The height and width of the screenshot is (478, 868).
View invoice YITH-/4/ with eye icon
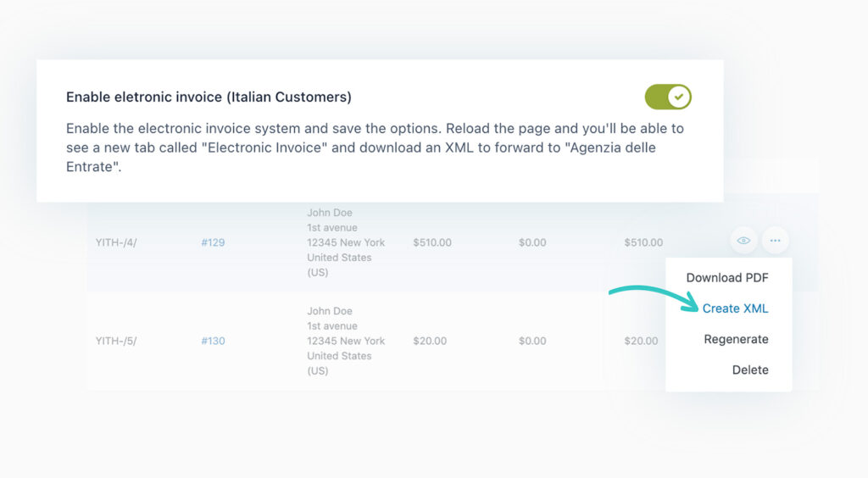point(743,241)
